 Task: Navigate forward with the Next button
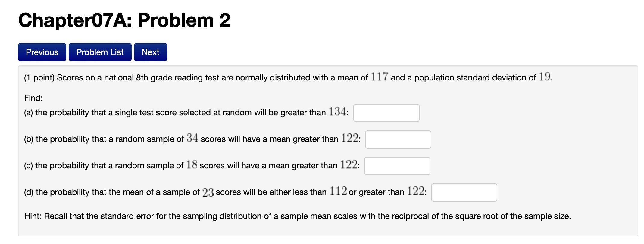click(x=150, y=52)
